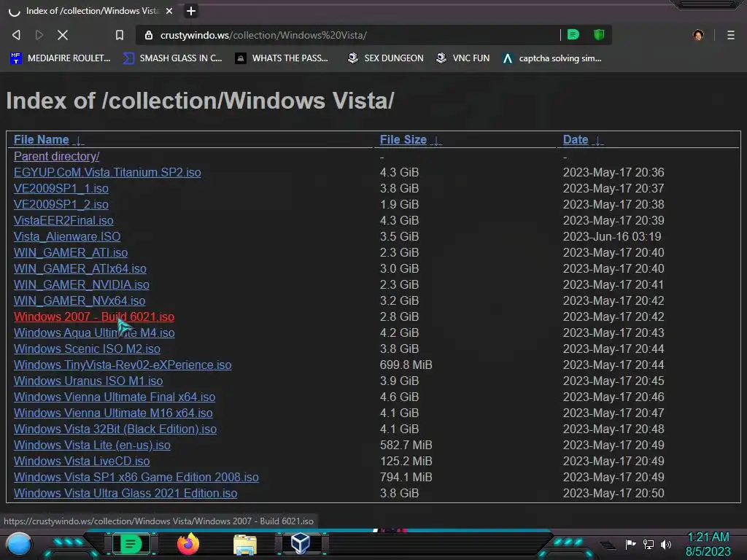
Task: Stop loading with the X button
Action: (x=63, y=35)
